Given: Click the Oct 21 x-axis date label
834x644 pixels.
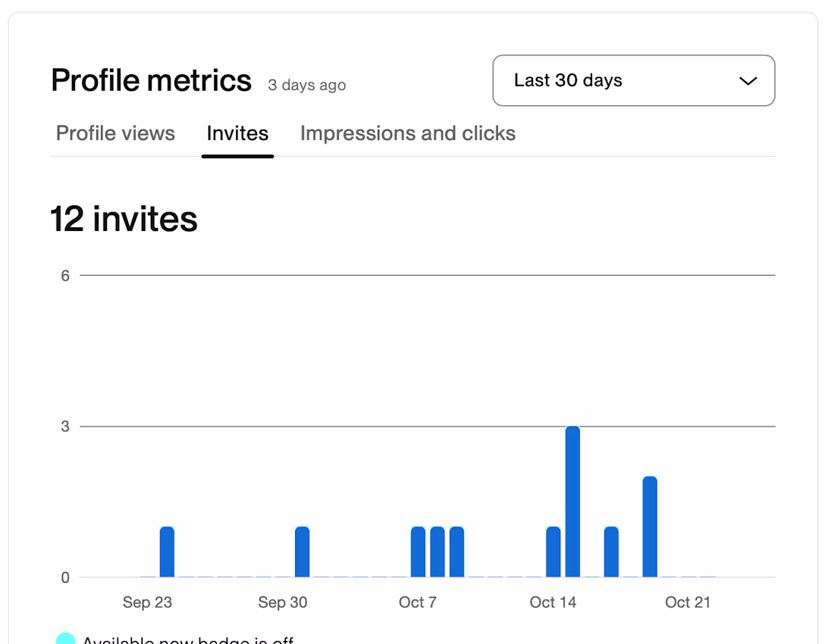Looking at the screenshot, I should (688, 602).
